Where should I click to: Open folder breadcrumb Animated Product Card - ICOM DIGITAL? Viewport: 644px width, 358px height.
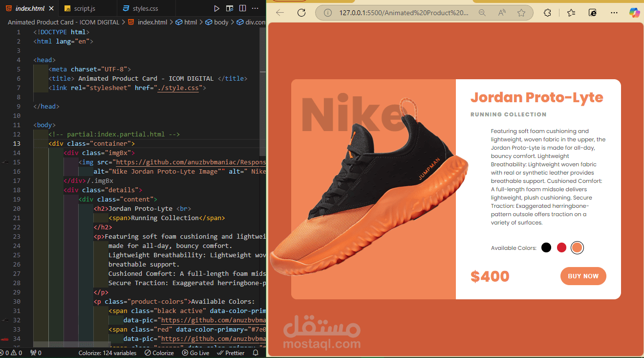tap(64, 22)
